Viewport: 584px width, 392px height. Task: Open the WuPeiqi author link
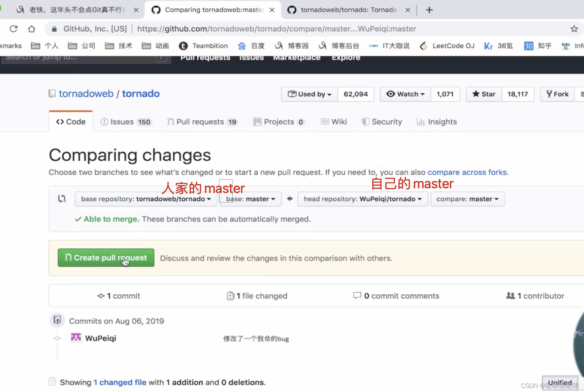coord(100,338)
